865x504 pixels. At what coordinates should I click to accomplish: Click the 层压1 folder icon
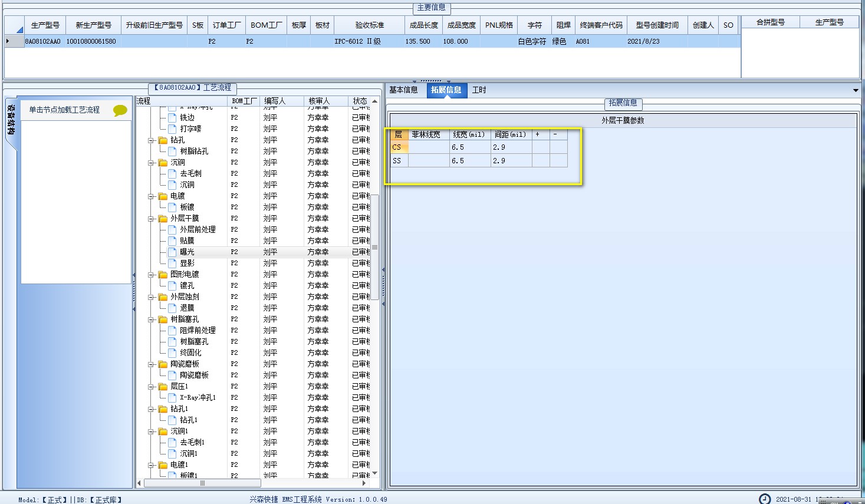pos(163,387)
